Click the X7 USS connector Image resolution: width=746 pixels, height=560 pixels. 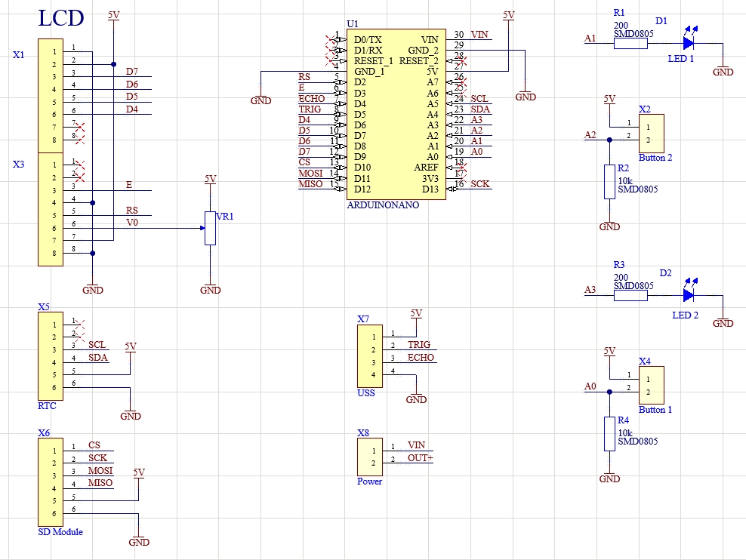coord(368,356)
